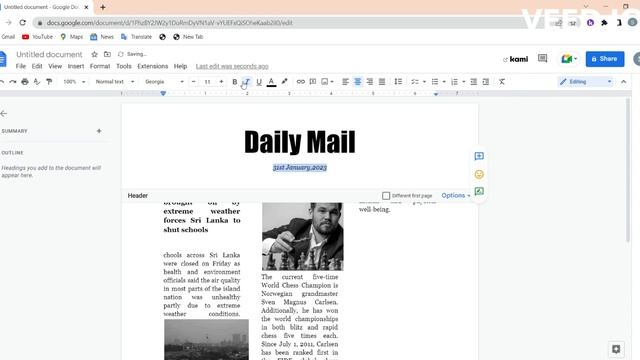Click the Share button
The width and height of the screenshot is (640, 360).
[x=605, y=59]
